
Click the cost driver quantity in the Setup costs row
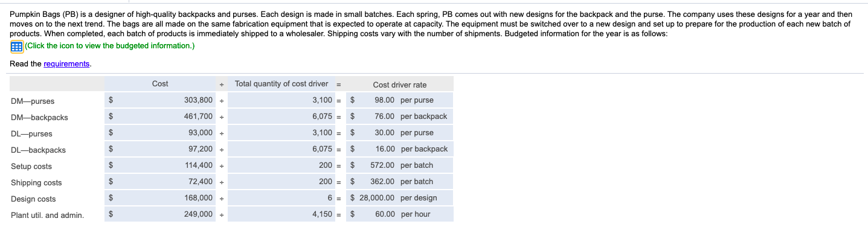[x=281, y=165]
